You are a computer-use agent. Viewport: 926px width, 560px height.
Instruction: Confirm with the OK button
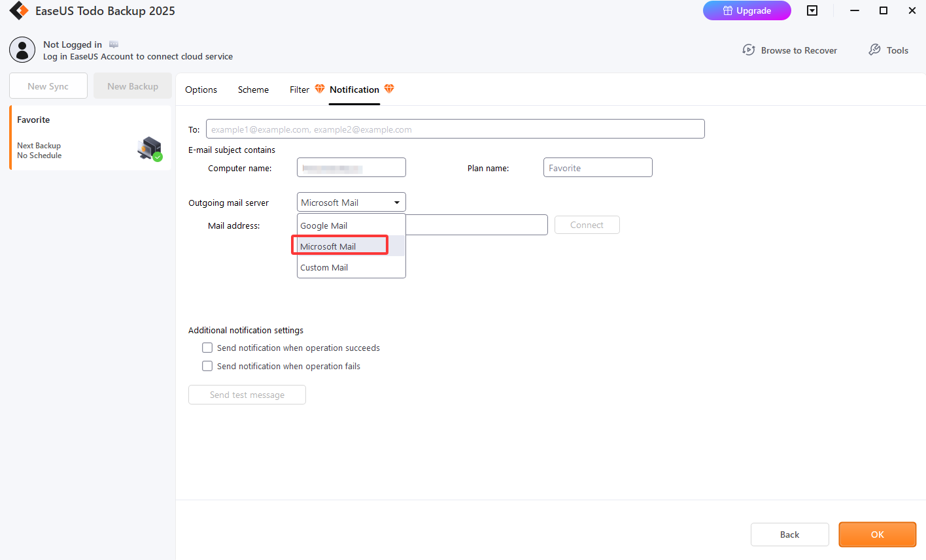point(878,535)
